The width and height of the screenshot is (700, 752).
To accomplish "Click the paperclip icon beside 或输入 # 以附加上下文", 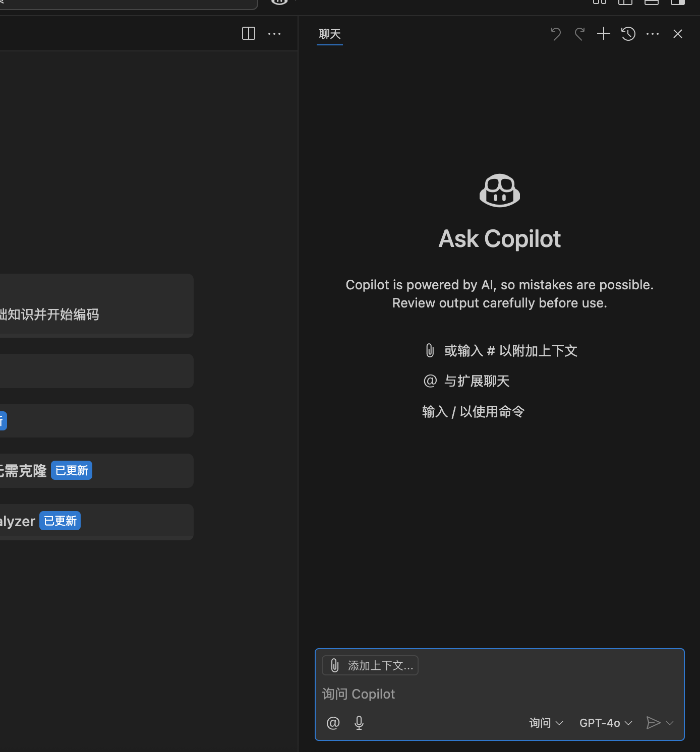I will tap(430, 350).
